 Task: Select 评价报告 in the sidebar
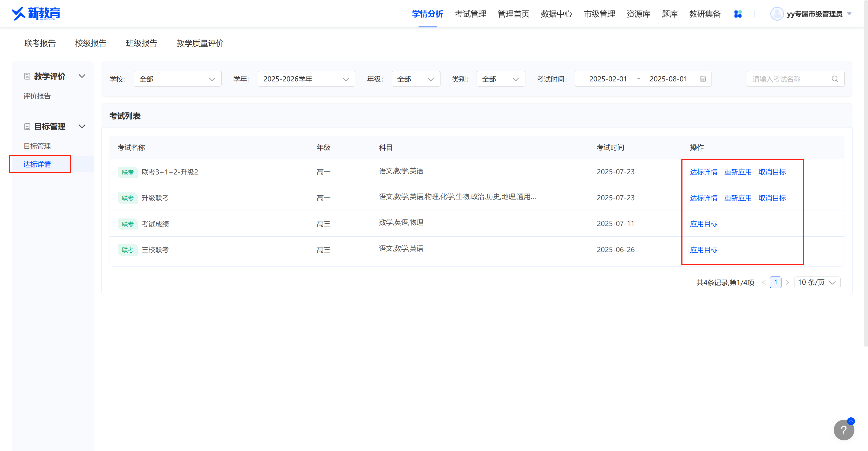pyautogui.click(x=37, y=96)
